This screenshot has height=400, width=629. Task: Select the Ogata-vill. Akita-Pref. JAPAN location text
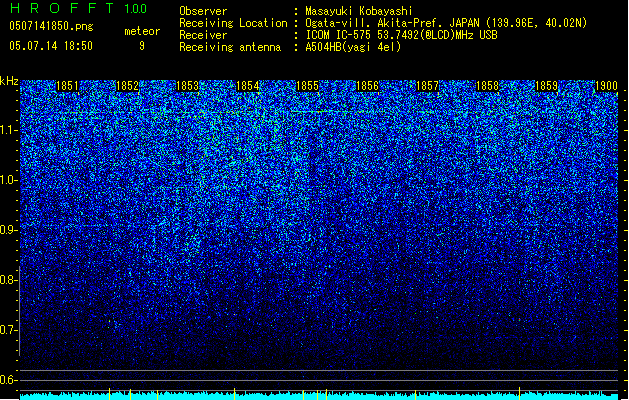click(x=446, y=23)
